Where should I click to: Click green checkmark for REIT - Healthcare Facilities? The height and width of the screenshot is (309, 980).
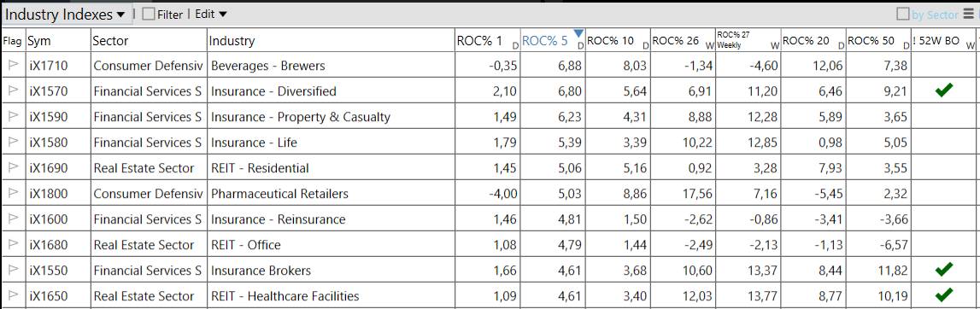944,294
